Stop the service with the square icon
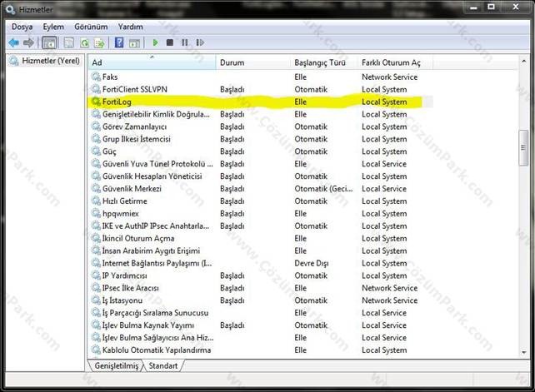This screenshot has height=392, width=535. coord(169,42)
